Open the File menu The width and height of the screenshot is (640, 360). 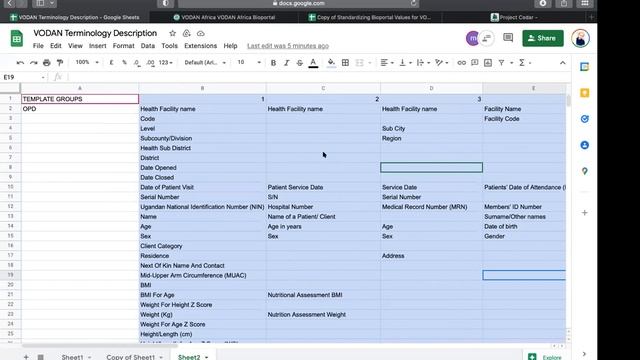point(38,46)
